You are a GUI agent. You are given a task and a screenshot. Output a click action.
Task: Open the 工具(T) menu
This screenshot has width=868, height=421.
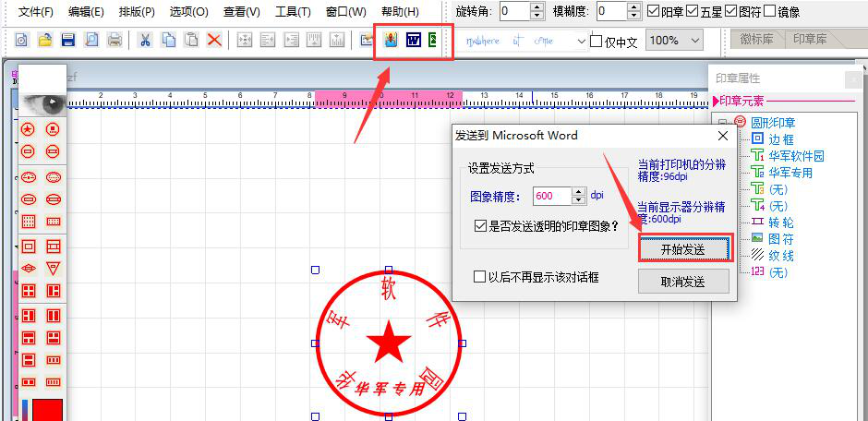tap(293, 12)
